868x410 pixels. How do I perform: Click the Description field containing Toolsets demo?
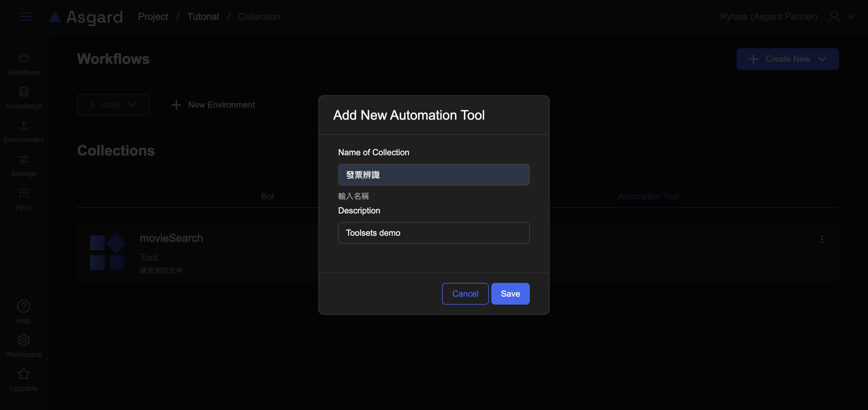tap(434, 233)
